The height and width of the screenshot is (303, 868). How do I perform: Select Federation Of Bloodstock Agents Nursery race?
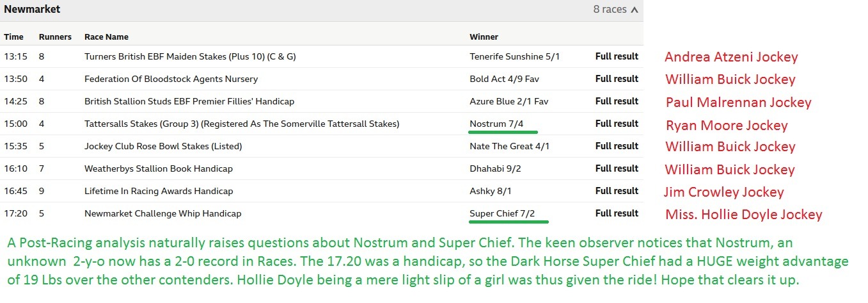point(171,79)
